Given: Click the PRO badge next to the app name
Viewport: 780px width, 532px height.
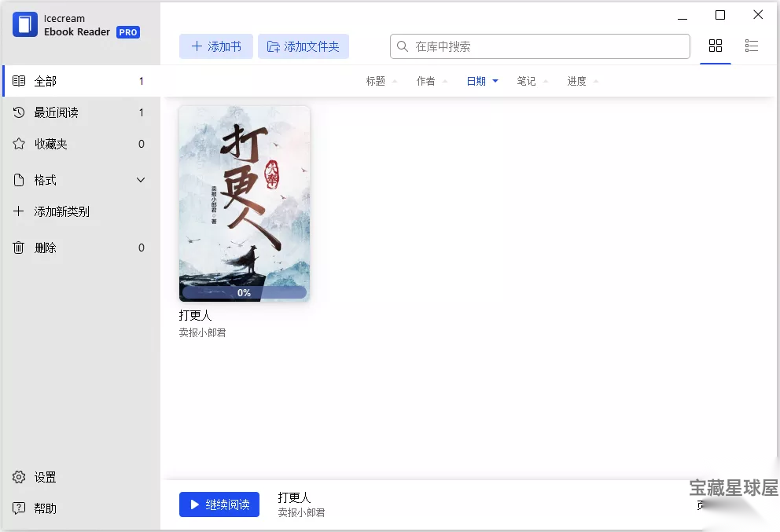Looking at the screenshot, I should click(x=128, y=32).
